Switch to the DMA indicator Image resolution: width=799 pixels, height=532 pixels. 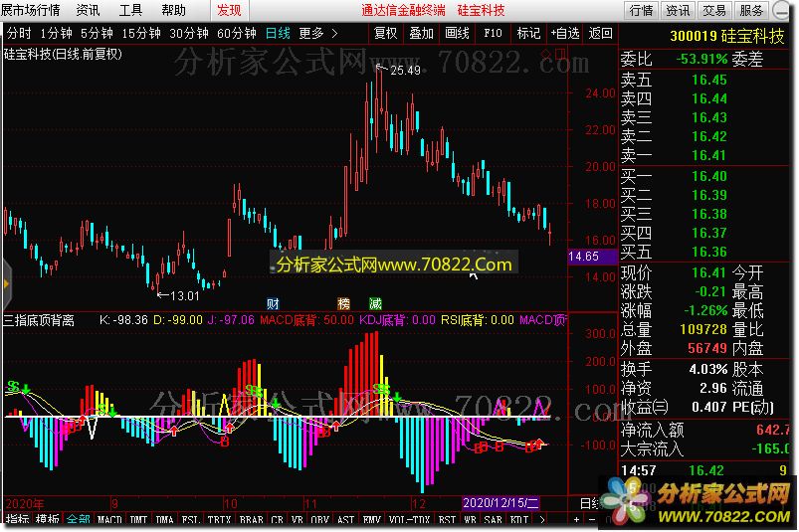[164, 520]
